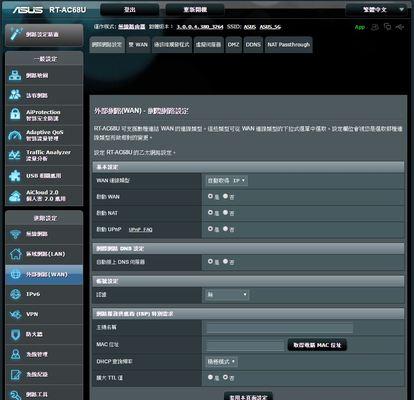Open IPv6 icon in sidebar

click(15, 294)
